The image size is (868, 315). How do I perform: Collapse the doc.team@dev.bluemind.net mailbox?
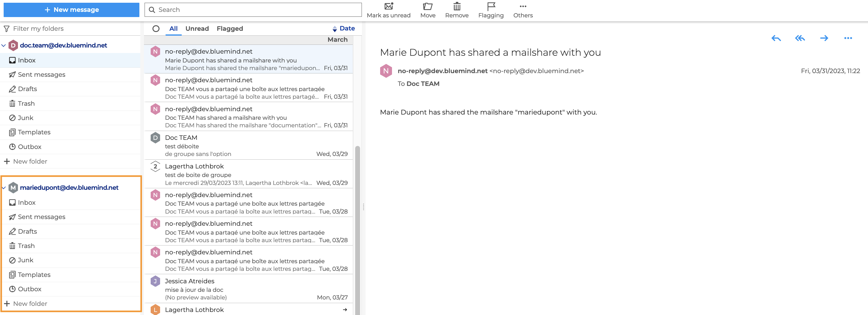click(4, 45)
